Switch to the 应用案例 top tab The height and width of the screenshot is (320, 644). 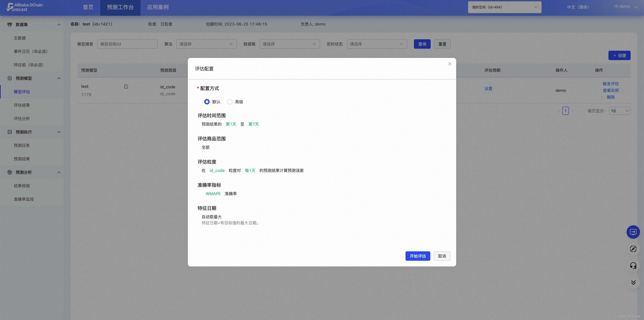tap(158, 7)
